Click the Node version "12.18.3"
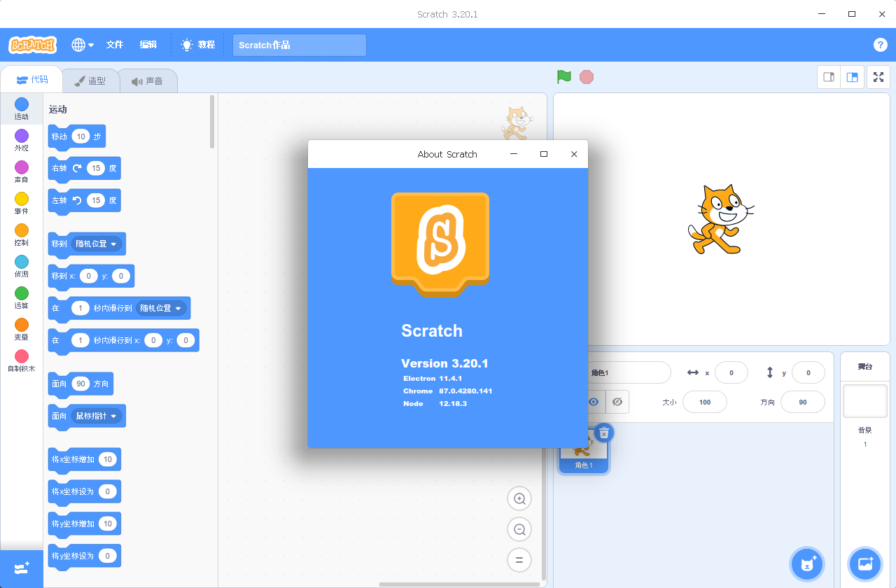Screen dimensions: 896x588 click(453, 404)
